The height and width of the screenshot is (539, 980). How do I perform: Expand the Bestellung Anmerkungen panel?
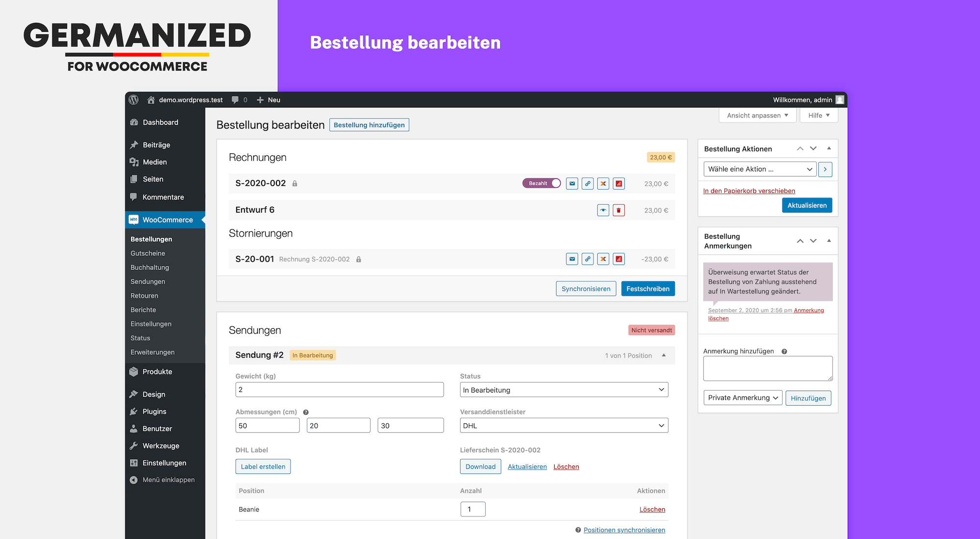coord(830,241)
